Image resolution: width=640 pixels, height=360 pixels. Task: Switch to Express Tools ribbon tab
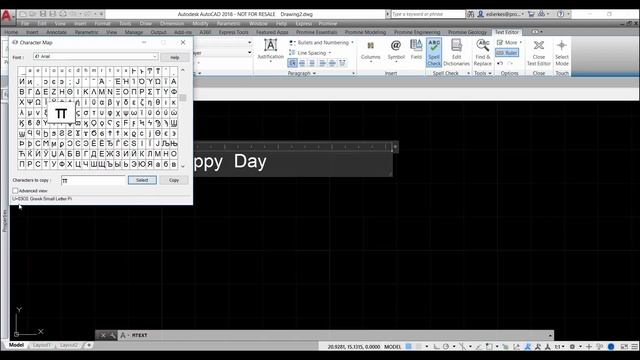[233, 32]
